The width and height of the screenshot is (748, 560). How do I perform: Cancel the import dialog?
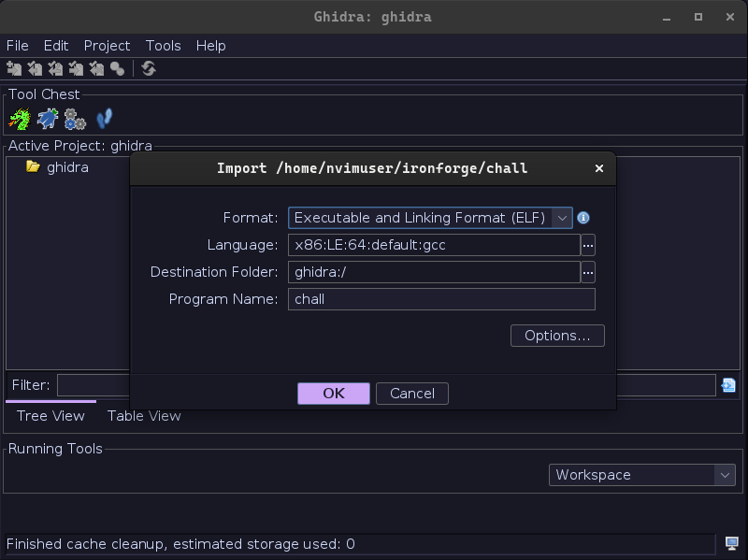point(412,394)
